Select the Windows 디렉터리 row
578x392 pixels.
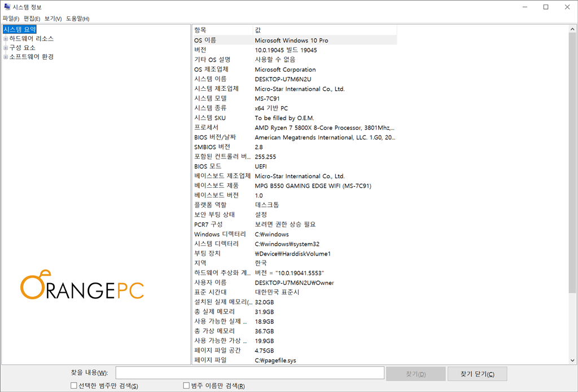295,234
